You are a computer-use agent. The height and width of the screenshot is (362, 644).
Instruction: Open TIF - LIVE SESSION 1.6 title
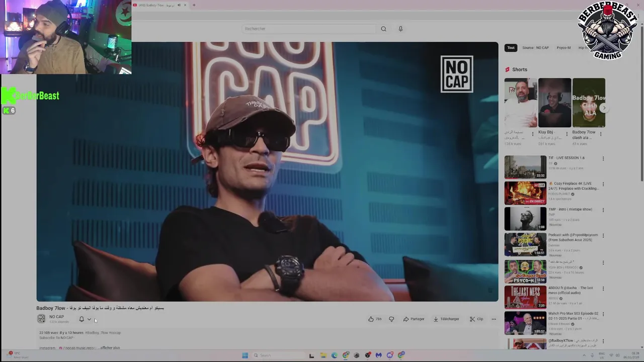tap(567, 158)
